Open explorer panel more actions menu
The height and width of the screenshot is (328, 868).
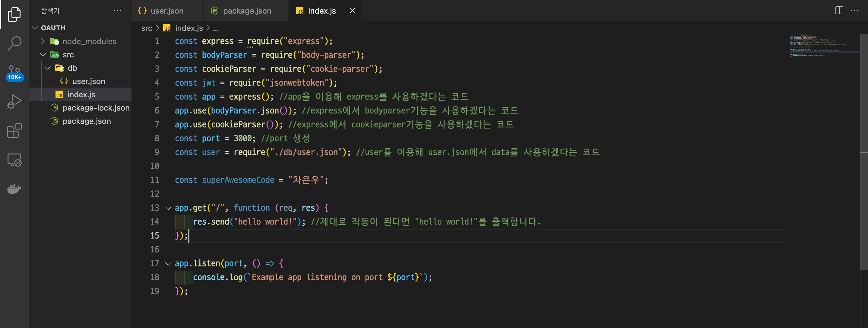click(x=117, y=11)
